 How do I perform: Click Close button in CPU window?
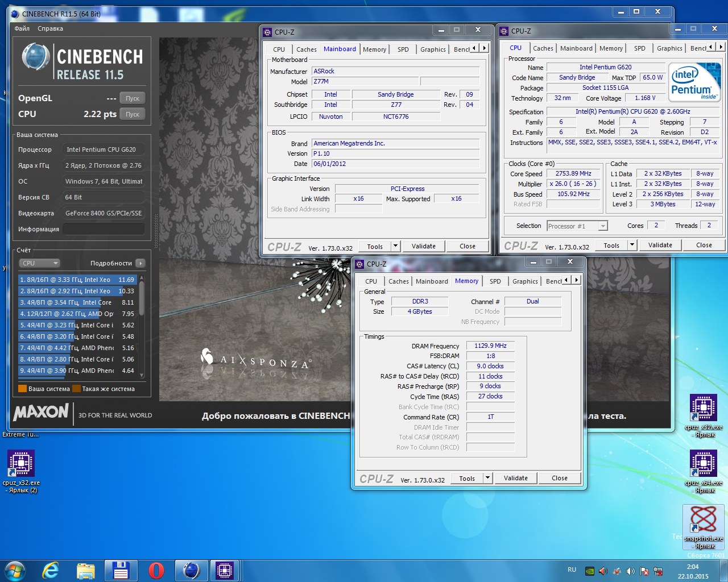pyautogui.click(x=704, y=245)
